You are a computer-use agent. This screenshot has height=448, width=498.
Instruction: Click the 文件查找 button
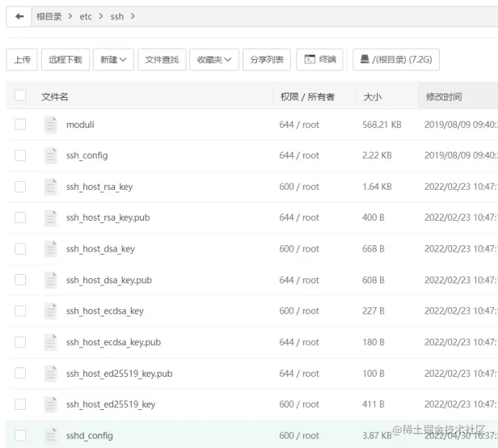point(162,60)
